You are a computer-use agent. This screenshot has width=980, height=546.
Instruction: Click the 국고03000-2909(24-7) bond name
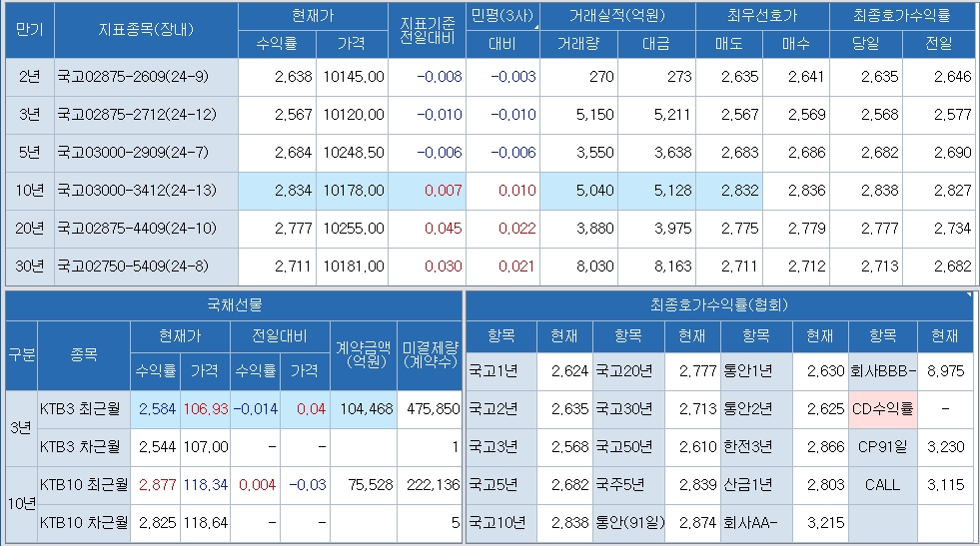tap(133, 153)
